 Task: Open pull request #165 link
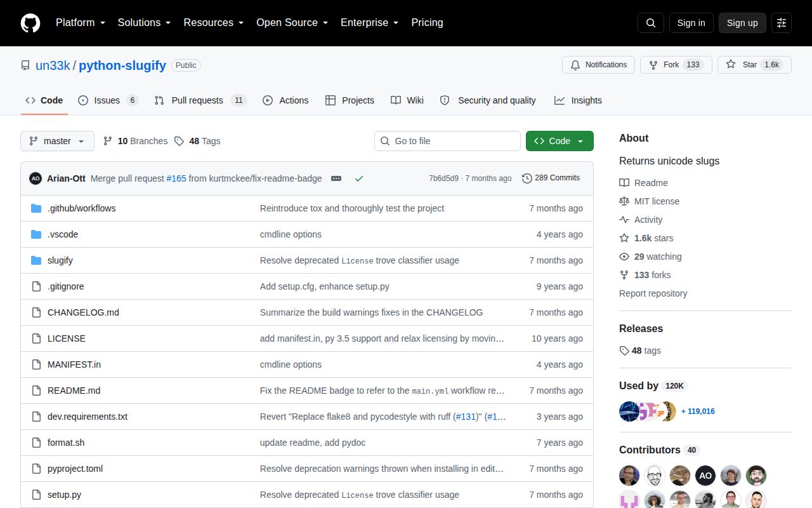tap(176, 178)
